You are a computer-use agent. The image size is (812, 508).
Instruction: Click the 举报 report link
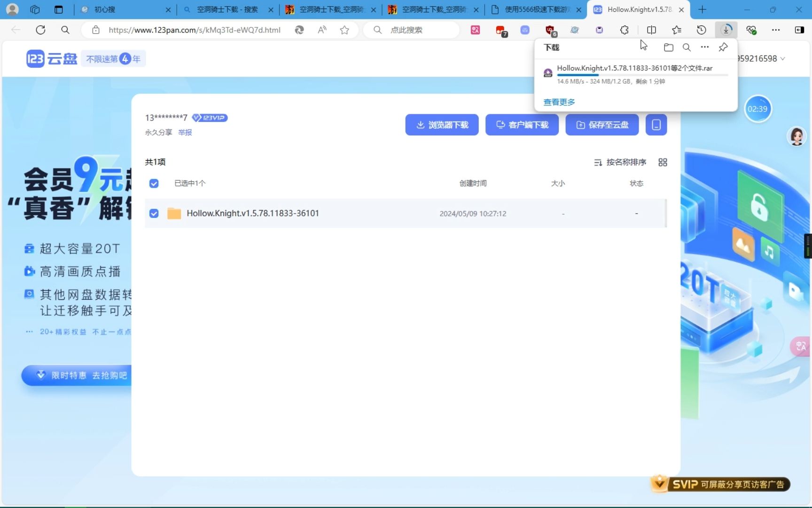[185, 133]
